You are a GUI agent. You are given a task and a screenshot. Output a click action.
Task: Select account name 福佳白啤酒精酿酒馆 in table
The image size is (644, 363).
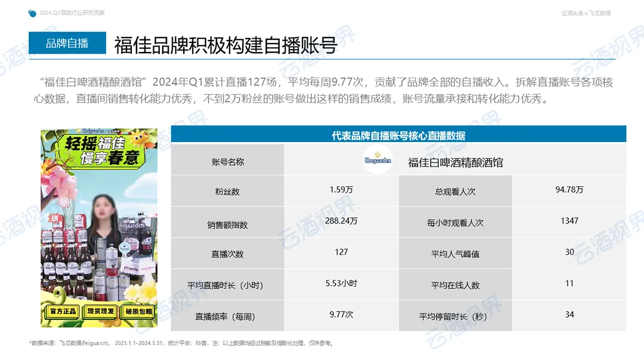pyautogui.click(x=455, y=162)
